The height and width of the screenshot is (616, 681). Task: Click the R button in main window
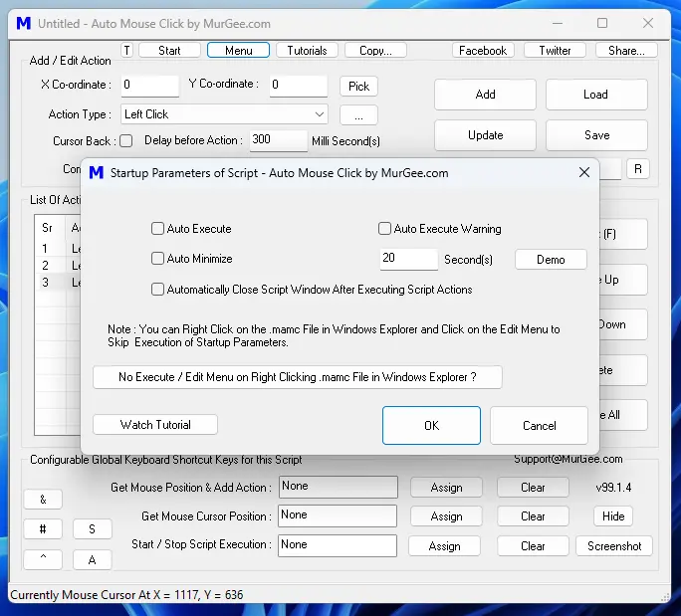point(638,168)
